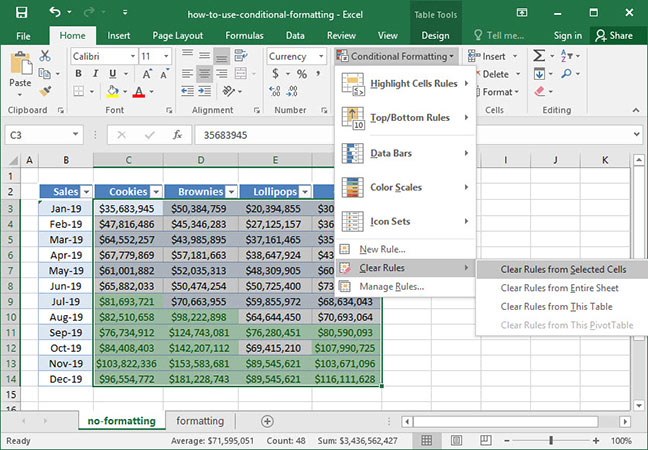The height and width of the screenshot is (450, 648).
Task: Click the Font Color A icon
Action: click(139, 91)
